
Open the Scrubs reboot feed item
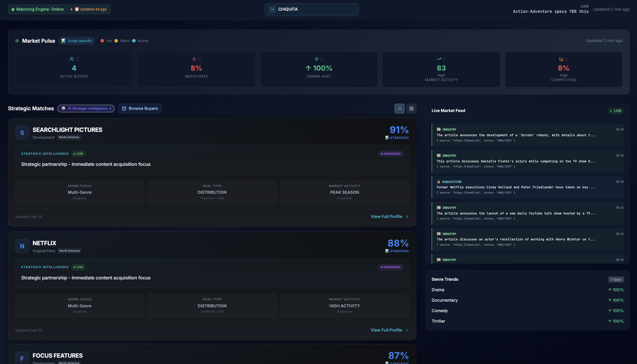(x=528, y=135)
